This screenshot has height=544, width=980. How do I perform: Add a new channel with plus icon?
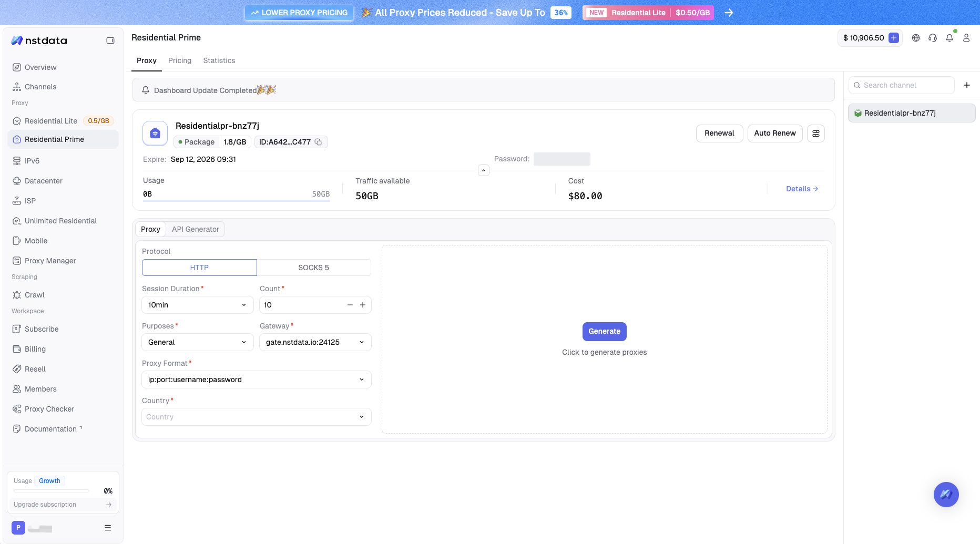pyautogui.click(x=967, y=85)
